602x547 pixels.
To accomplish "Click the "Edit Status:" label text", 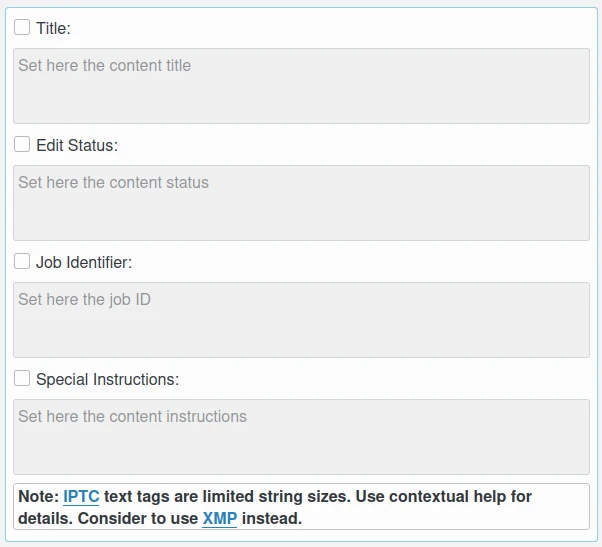I will (x=77, y=146).
